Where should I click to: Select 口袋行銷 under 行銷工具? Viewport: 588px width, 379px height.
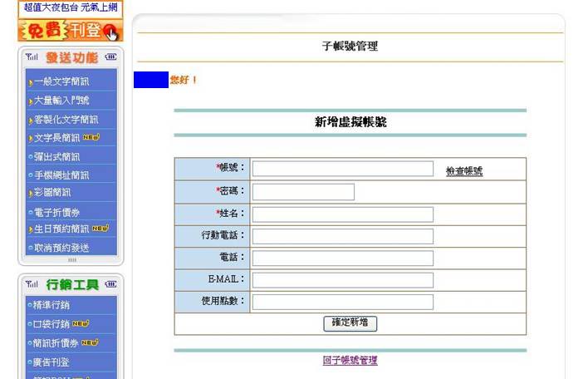[51, 324]
